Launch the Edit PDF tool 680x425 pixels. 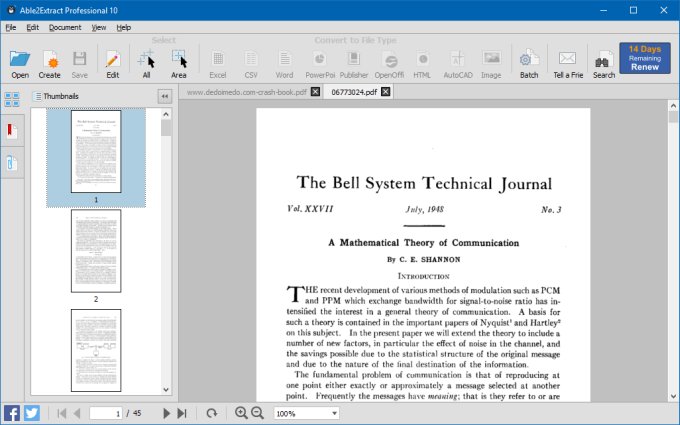pyautogui.click(x=113, y=64)
